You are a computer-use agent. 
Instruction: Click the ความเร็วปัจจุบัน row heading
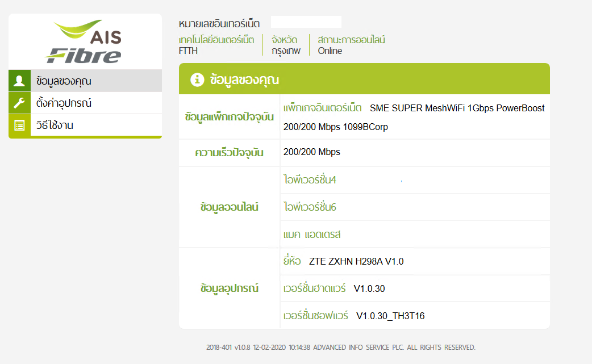point(229,153)
